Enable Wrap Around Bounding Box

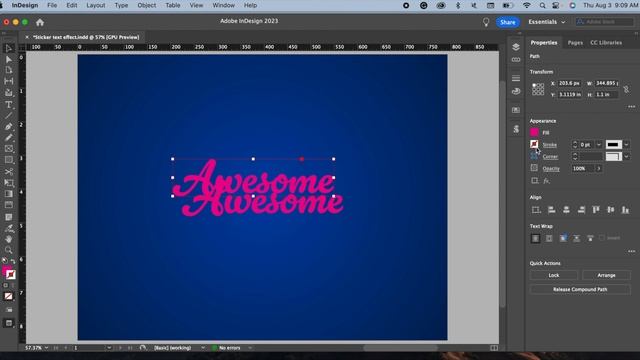coord(549,238)
